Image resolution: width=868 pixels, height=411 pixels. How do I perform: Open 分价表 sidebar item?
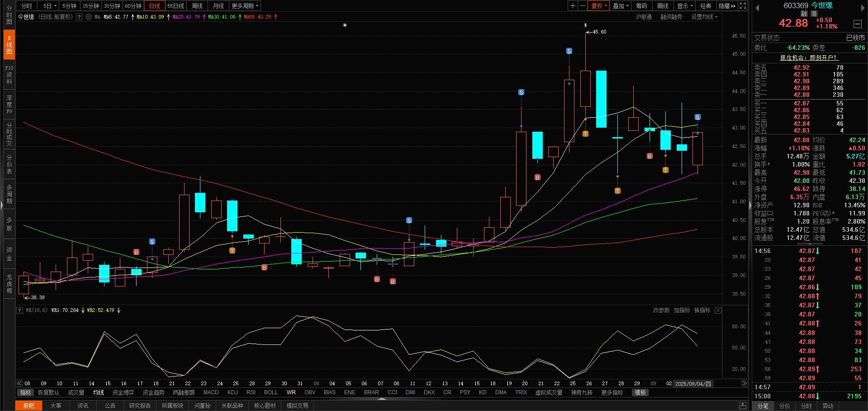coord(9,164)
